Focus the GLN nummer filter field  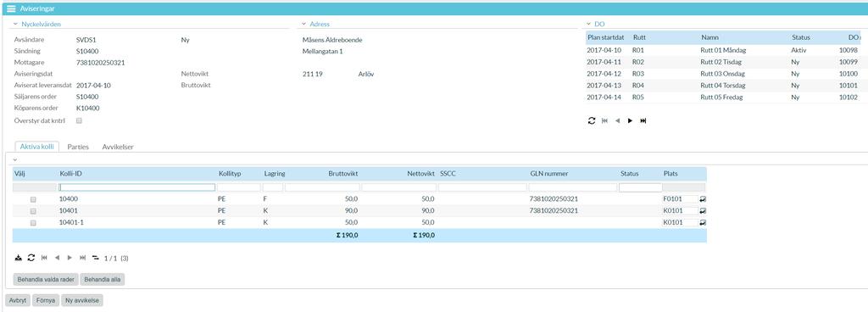coord(573,187)
